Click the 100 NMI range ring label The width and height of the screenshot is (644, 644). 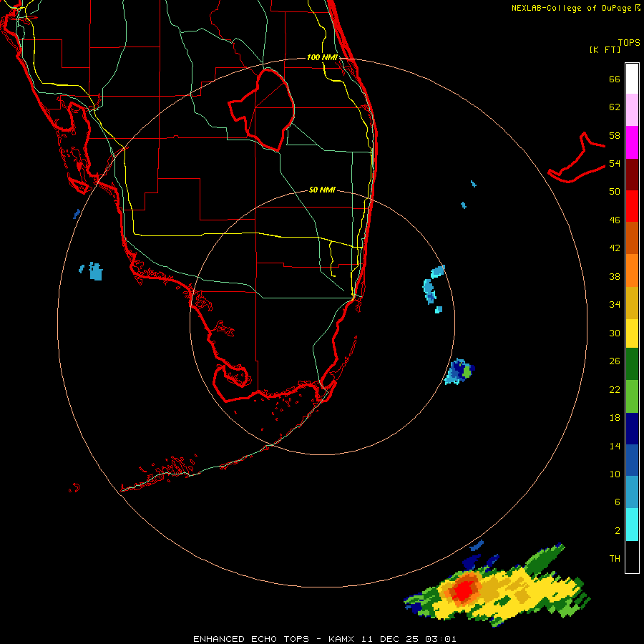[323, 57]
